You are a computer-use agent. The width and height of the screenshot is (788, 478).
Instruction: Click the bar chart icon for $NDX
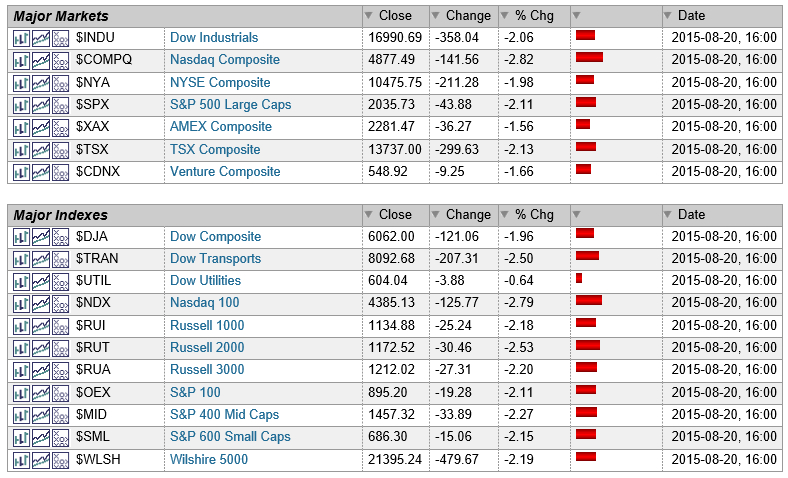[x=22, y=303]
